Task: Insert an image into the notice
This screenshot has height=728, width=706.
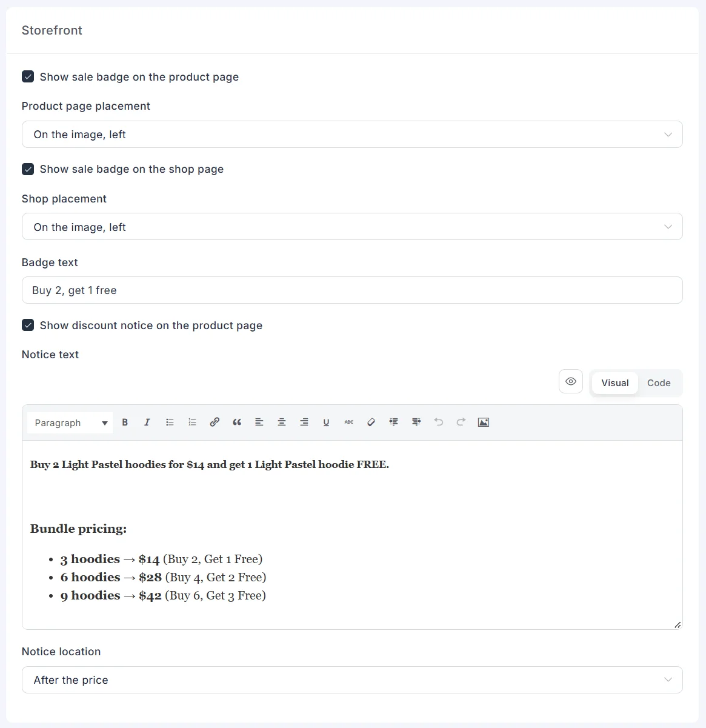Action: click(x=483, y=422)
